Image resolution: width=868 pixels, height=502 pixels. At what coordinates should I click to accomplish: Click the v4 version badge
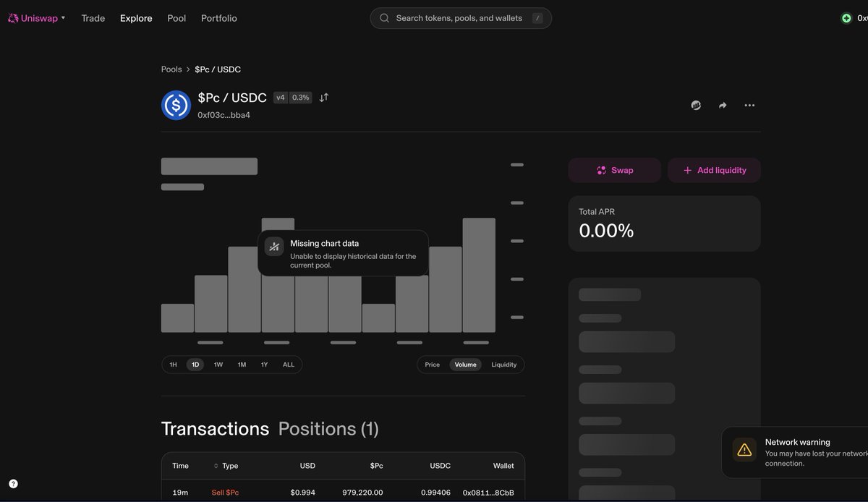281,98
